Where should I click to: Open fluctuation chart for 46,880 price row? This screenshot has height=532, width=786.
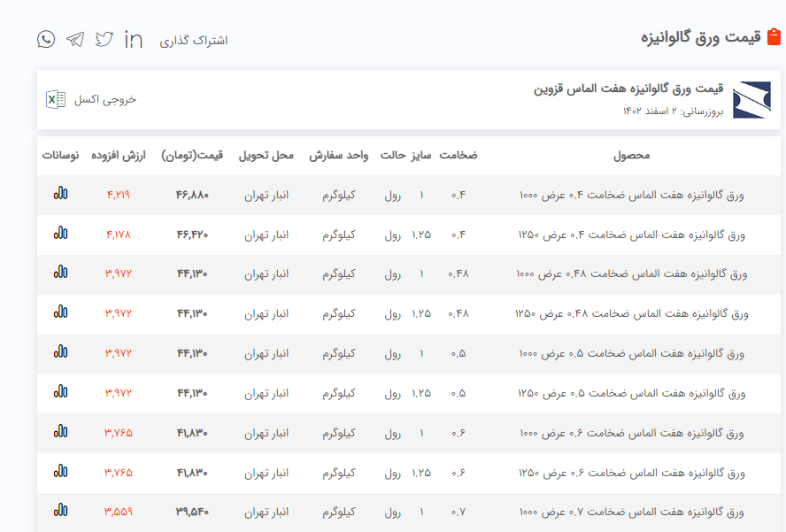tap(60, 193)
